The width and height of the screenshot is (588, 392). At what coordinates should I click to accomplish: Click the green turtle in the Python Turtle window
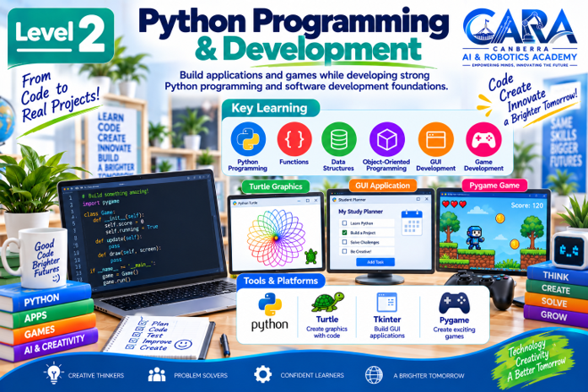(x=311, y=256)
